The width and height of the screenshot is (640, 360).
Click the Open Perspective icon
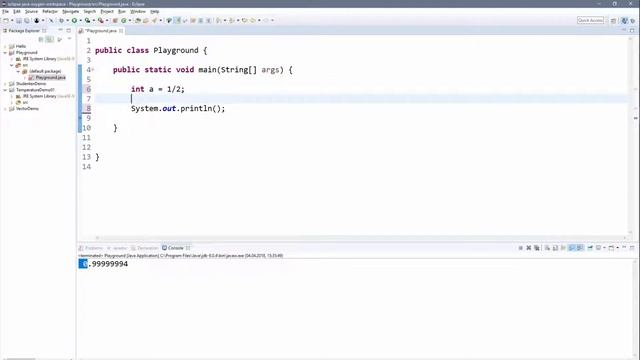pos(613,20)
